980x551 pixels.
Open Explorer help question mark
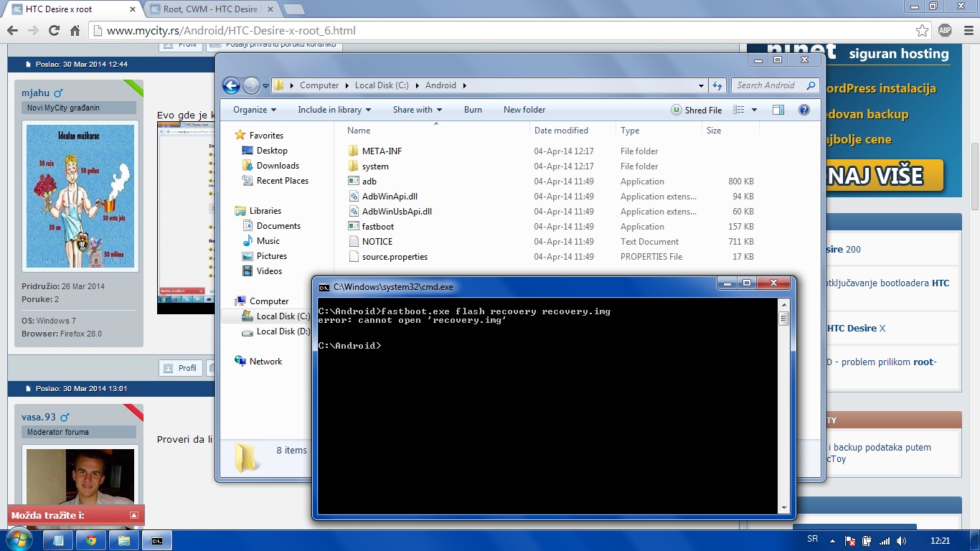tap(804, 110)
